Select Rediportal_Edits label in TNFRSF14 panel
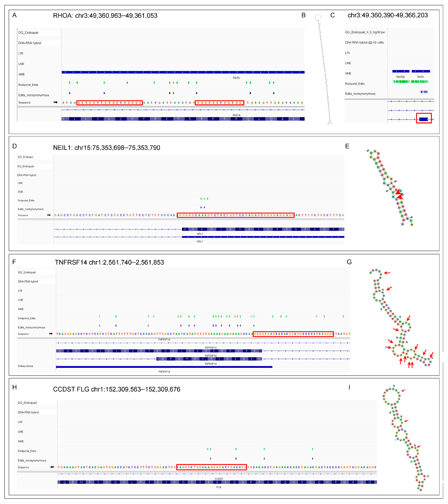The height and width of the screenshot is (504, 448). click(27, 318)
